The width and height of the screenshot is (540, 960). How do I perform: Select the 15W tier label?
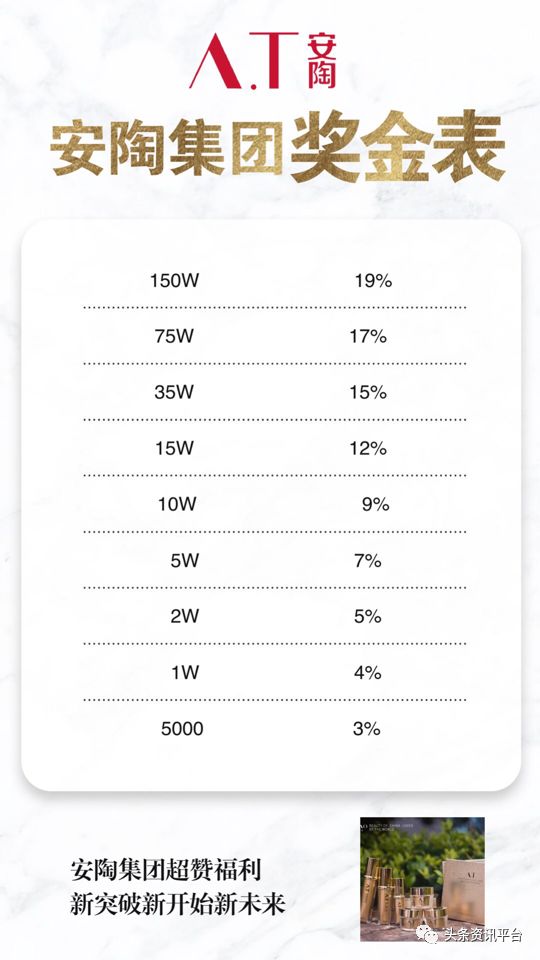[x=174, y=448]
